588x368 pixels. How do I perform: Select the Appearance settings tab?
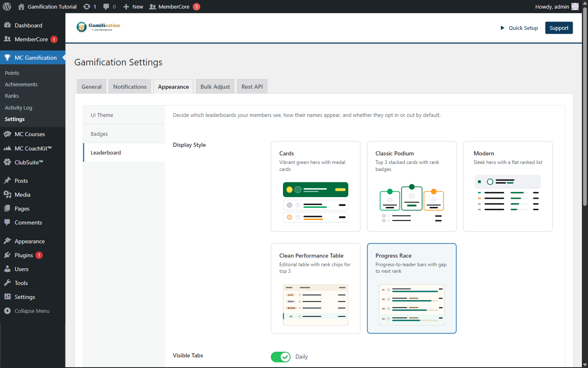[174, 86]
